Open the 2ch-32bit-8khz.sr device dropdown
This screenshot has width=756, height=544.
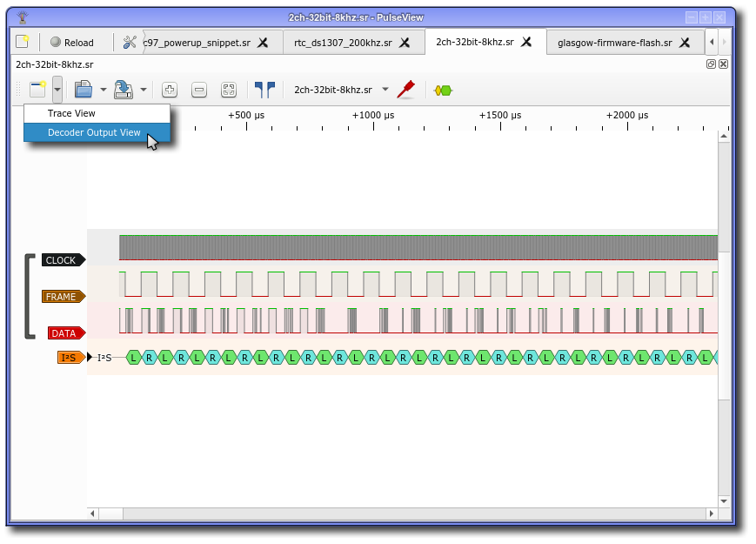pos(341,91)
